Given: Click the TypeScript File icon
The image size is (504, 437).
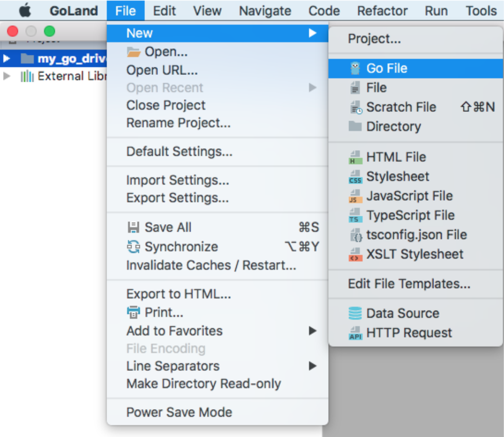Looking at the screenshot, I should (x=355, y=215).
